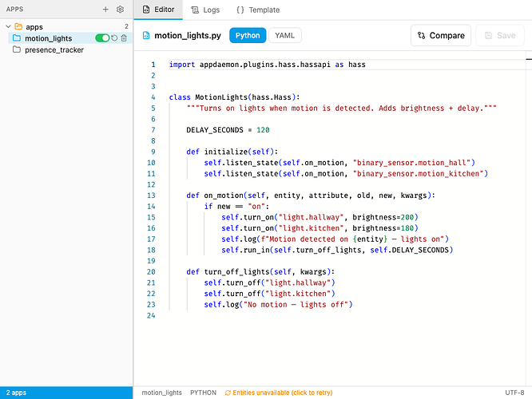Click turn_off light.hallway line
Image resolution: width=532 pixels, height=399 pixels.
point(269,282)
